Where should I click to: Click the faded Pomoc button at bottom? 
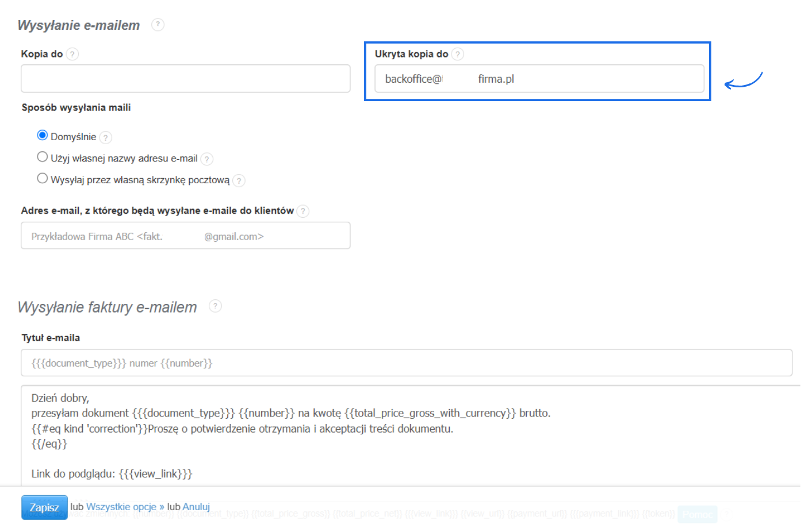(697, 514)
